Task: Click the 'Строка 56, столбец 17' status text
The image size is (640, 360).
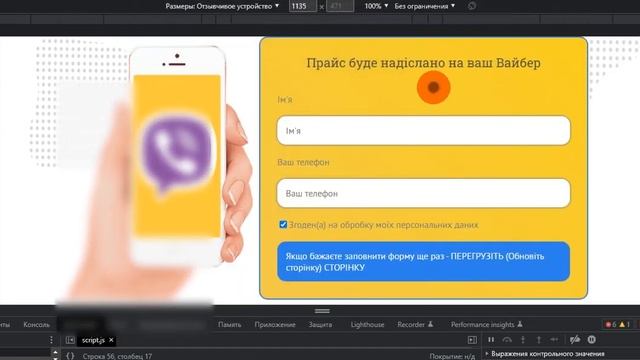Action: tap(117, 356)
